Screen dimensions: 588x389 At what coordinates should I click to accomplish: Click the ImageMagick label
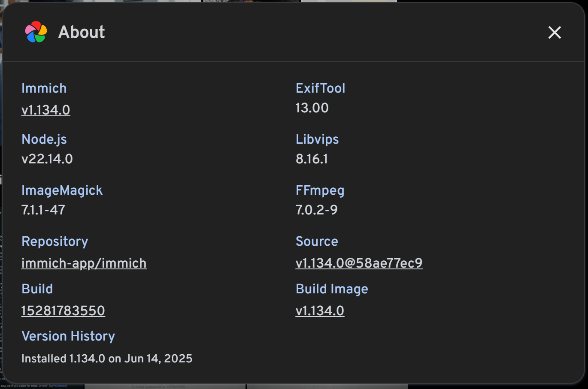coord(62,190)
